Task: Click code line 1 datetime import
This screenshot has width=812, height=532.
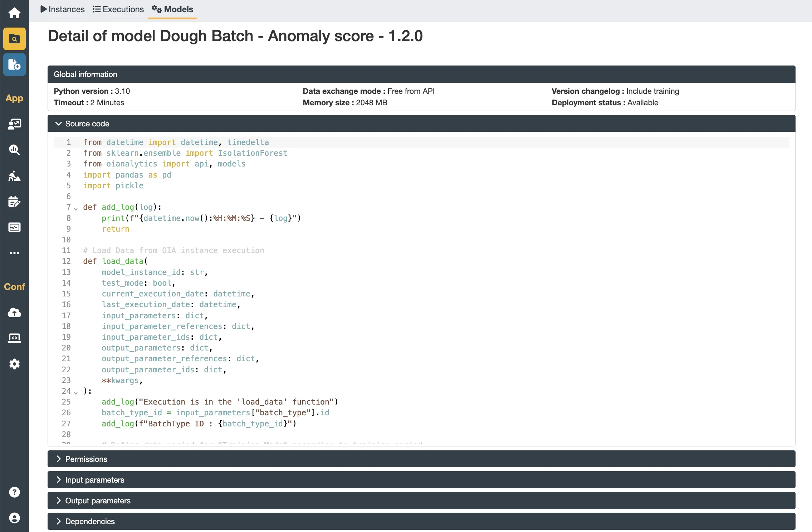Action: (176, 142)
